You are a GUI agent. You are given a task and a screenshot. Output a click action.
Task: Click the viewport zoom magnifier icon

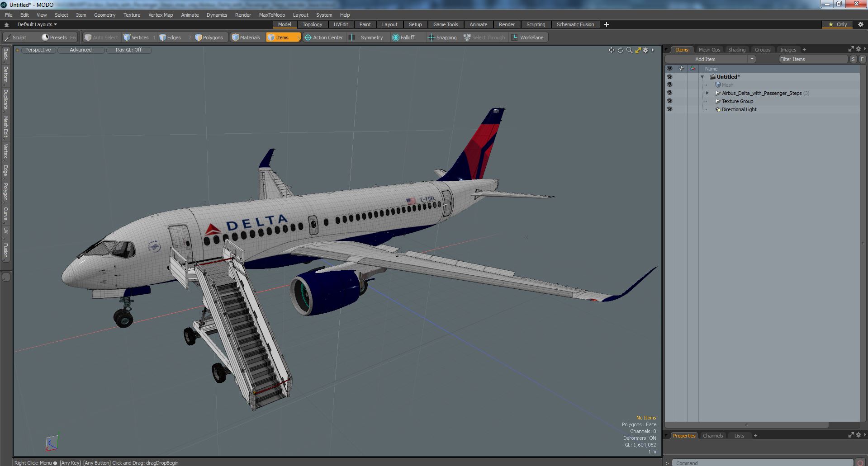pyautogui.click(x=629, y=50)
